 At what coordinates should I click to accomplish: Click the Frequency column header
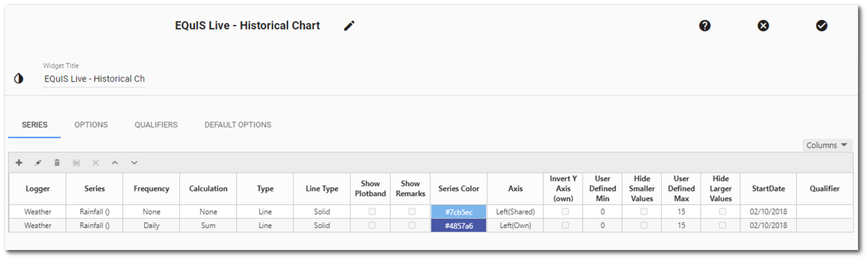(151, 189)
